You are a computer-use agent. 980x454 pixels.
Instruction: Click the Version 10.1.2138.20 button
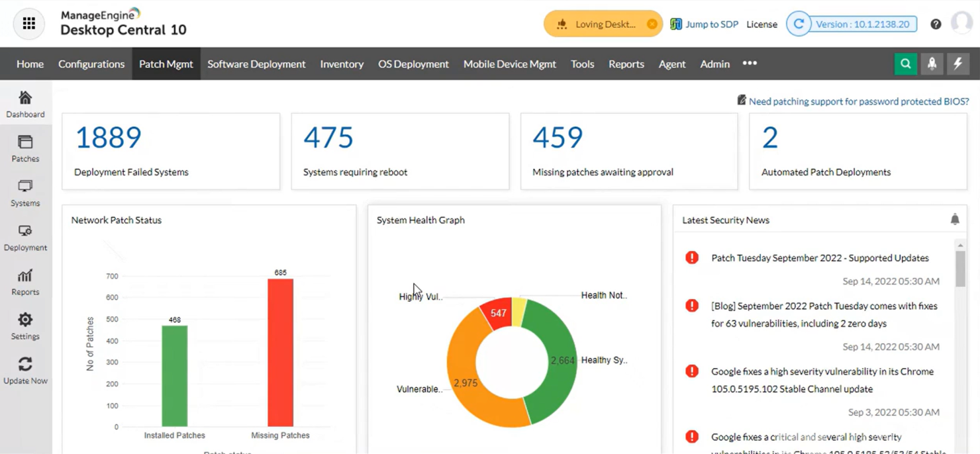[863, 24]
